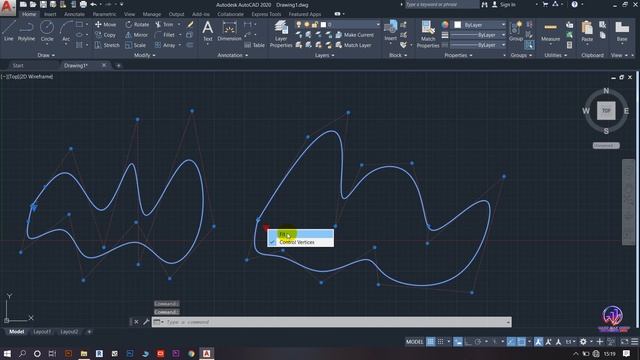Expand the Draw panel
This screenshot has height=360, width=640.
coord(46,55)
